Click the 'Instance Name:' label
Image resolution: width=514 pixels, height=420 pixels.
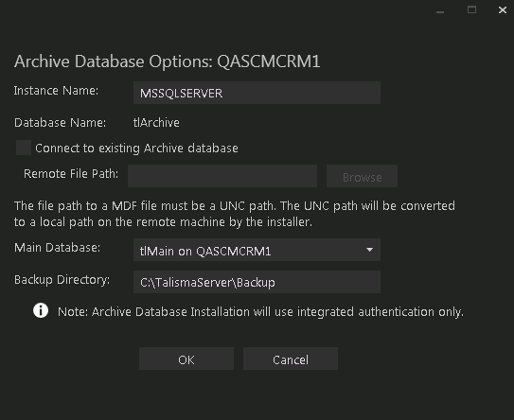(x=56, y=91)
